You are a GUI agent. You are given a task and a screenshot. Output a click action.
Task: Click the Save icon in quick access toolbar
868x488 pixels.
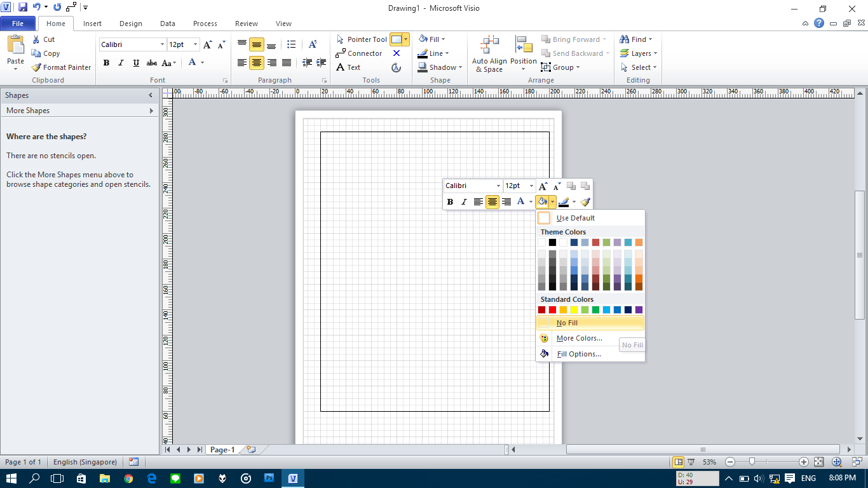[23, 8]
